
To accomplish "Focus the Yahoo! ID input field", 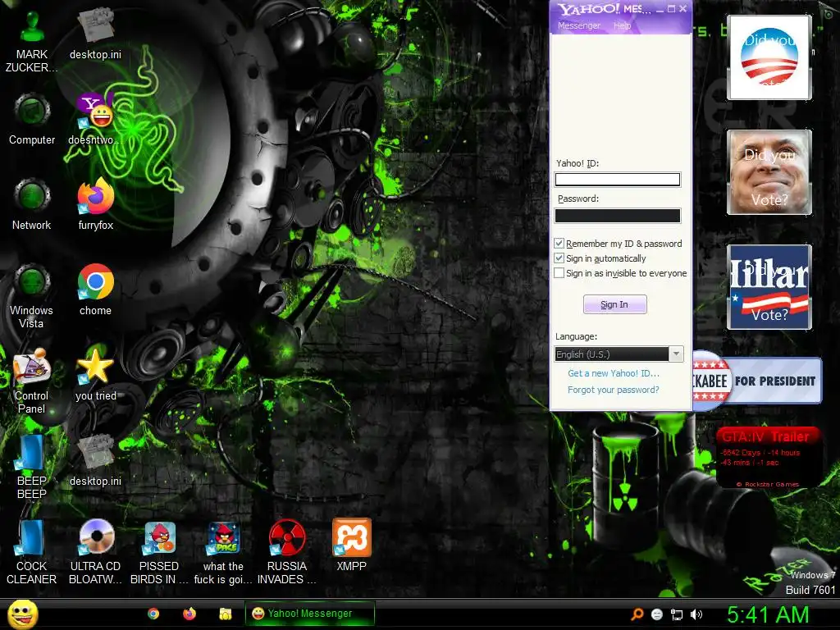I will coord(618,180).
